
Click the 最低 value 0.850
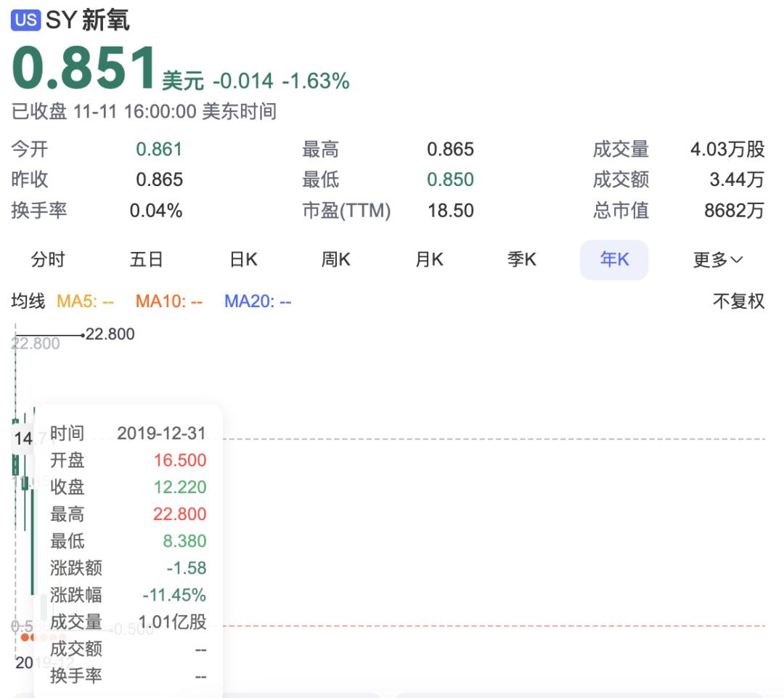[450, 179]
